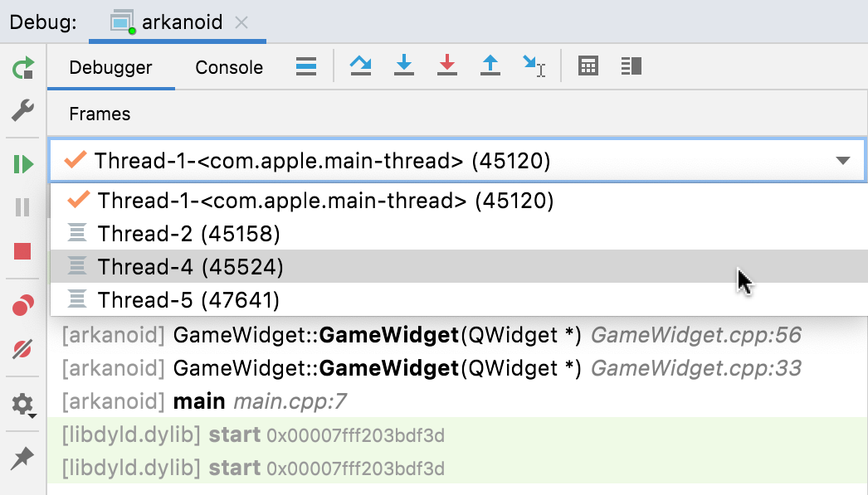Click the Rerun arkanoid green icon
868x495 pixels.
pos(21,69)
